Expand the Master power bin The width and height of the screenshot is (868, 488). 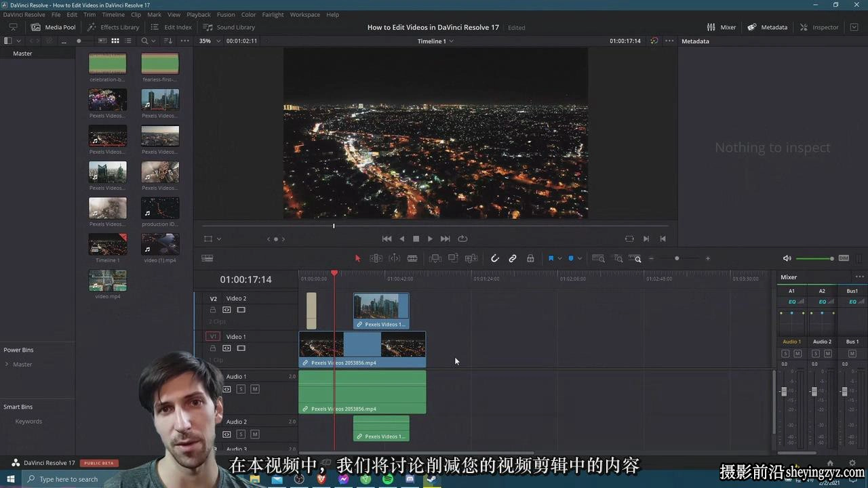tap(7, 364)
